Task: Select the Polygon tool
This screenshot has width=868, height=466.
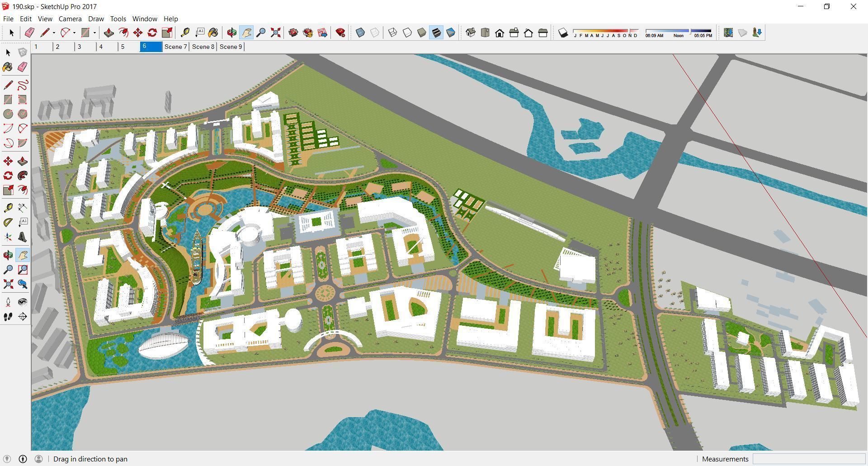Action: point(22,114)
